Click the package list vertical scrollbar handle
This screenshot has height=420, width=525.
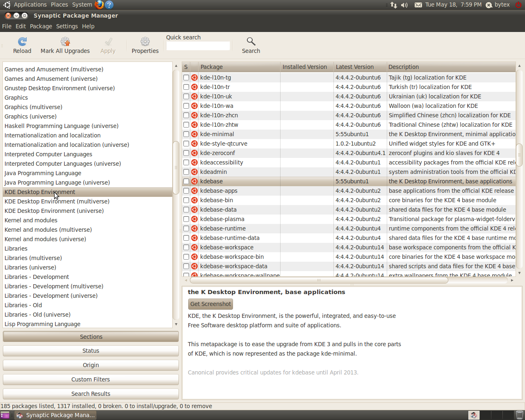click(x=519, y=155)
